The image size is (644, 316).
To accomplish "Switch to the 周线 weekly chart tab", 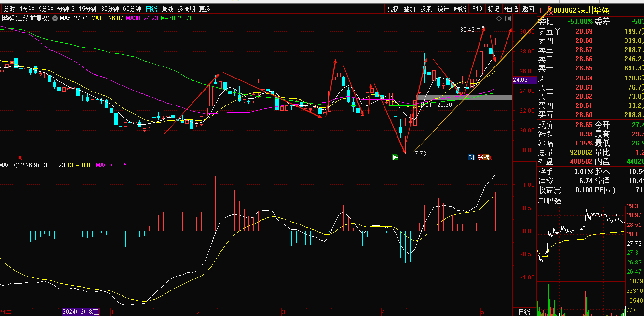I will (x=167, y=9).
